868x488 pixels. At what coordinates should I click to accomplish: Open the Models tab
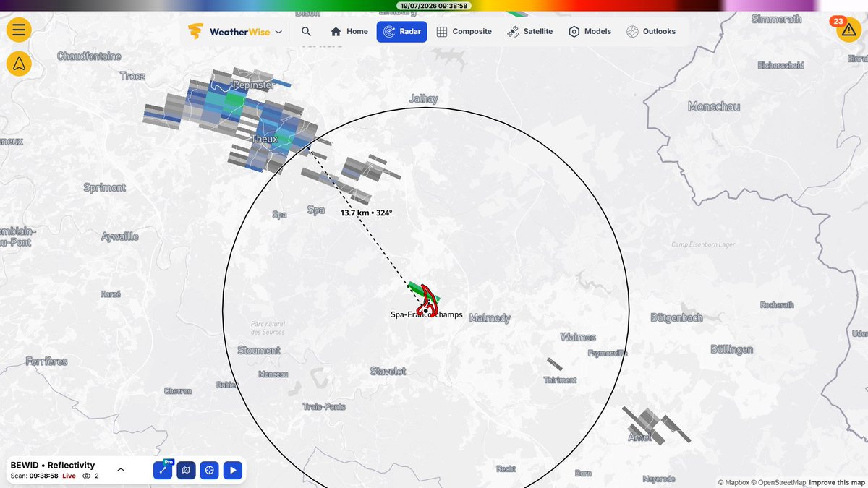pyautogui.click(x=590, y=32)
